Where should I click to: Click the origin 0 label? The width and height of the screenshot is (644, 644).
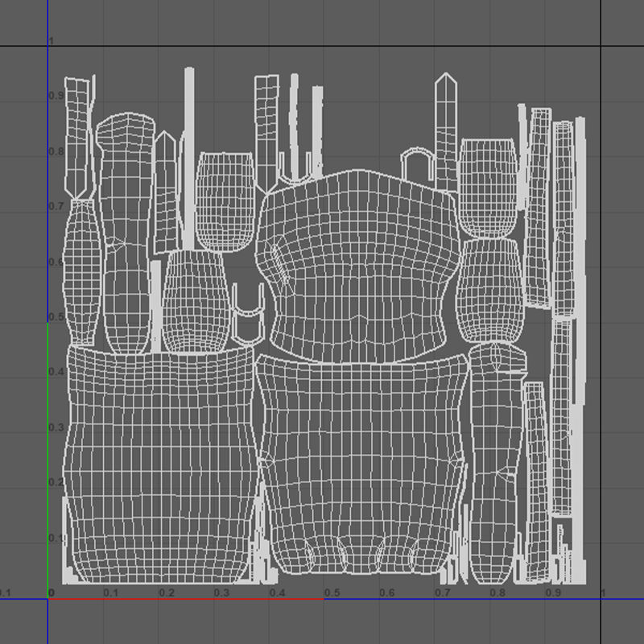(x=52, y=593)
